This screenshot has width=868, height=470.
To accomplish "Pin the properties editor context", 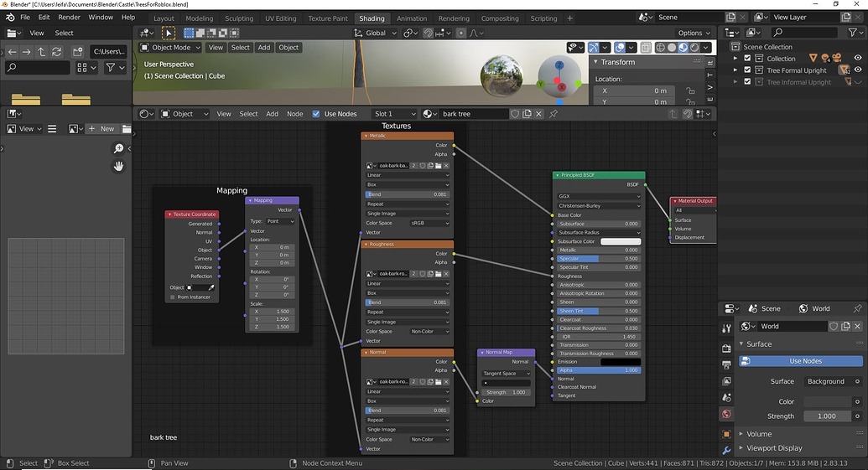I will 857,308.
